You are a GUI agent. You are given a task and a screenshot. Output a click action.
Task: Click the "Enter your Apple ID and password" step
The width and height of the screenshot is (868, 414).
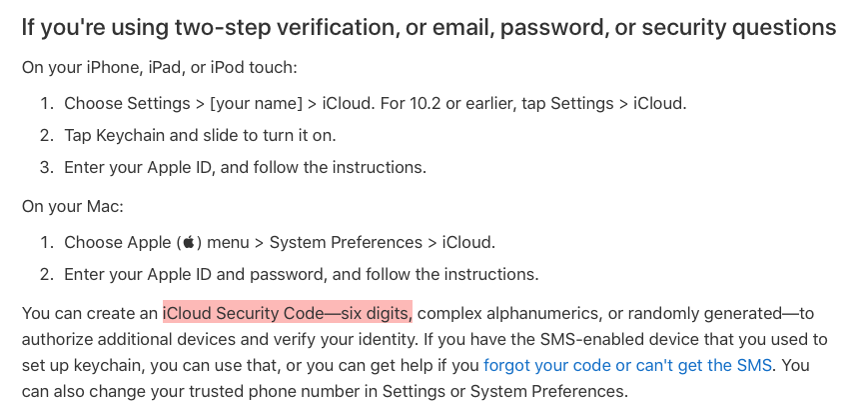pyautogui.click(x=302, y=274)
